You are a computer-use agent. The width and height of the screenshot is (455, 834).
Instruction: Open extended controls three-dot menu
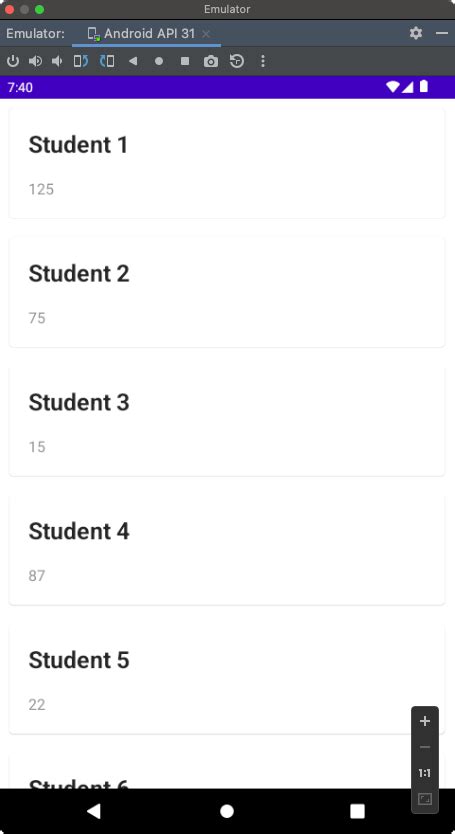[x=262, y=61]
